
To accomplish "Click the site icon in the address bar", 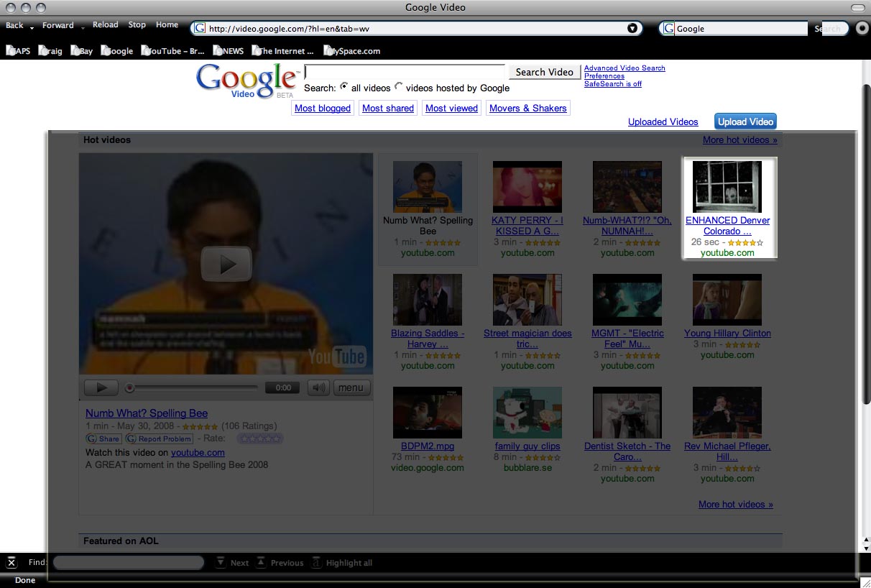I will click(x=200, y=29).
